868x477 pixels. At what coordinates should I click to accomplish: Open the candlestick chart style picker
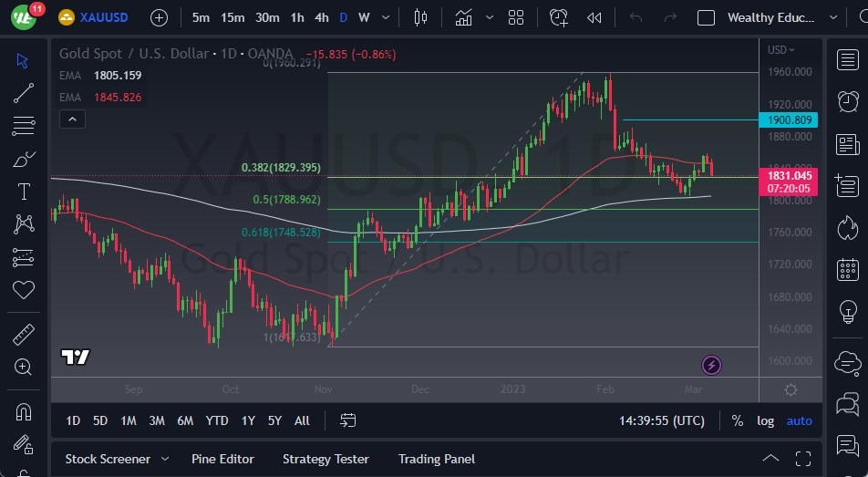click(420, 17)
